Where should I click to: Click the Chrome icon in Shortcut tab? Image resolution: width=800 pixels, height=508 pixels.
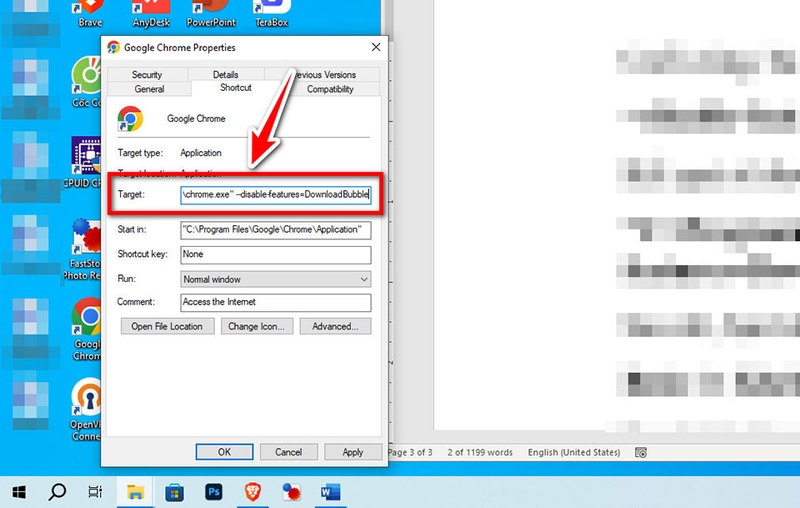click(x=130, y=119)
